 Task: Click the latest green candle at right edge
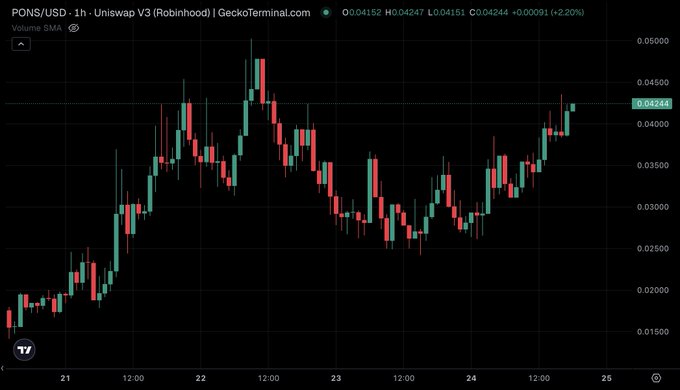pos(572,107)
